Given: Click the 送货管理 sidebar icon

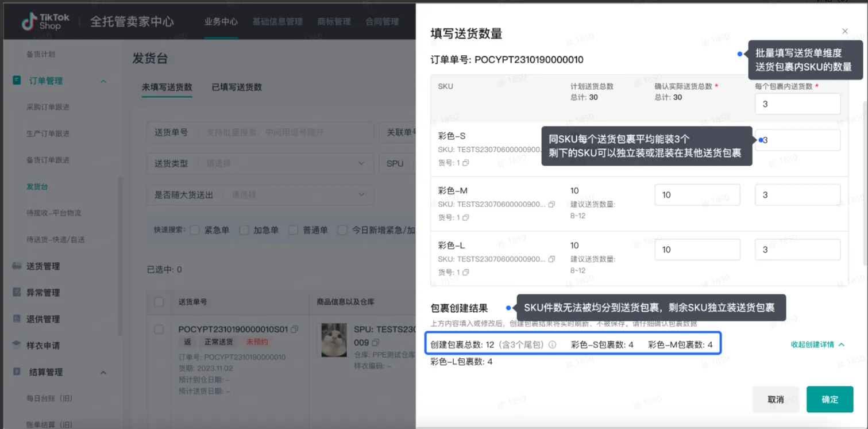Looking at the screenshot, I should click(17, 266).
